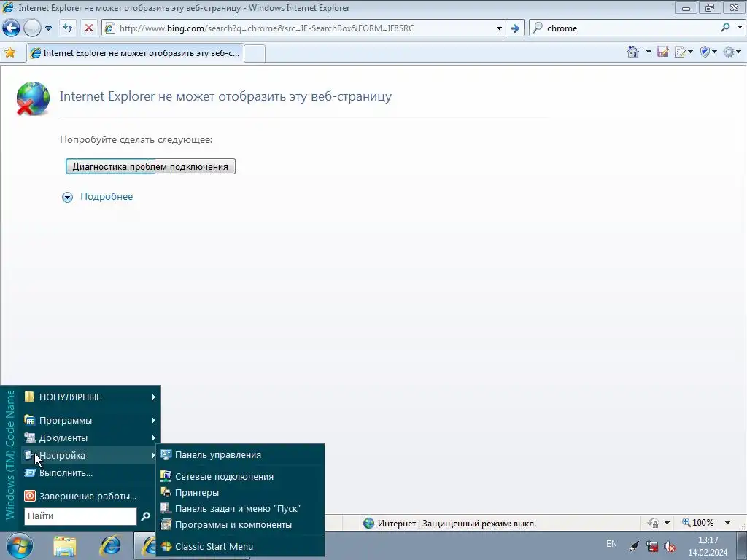Open the Документы submenu
Viewport: 747px width, 560px height.
(x=90, y=437)
